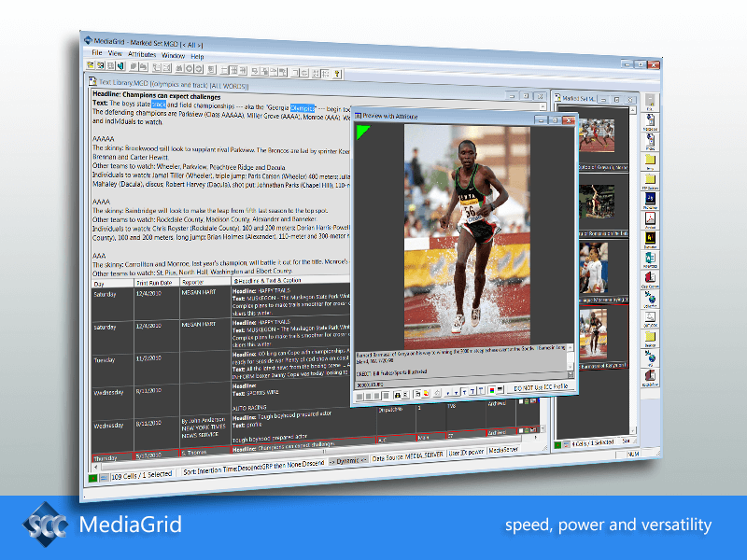Screen dimensions: 747x560
Task: Click the MediaGrid logo in title bar
Action: tap(88, 40)
